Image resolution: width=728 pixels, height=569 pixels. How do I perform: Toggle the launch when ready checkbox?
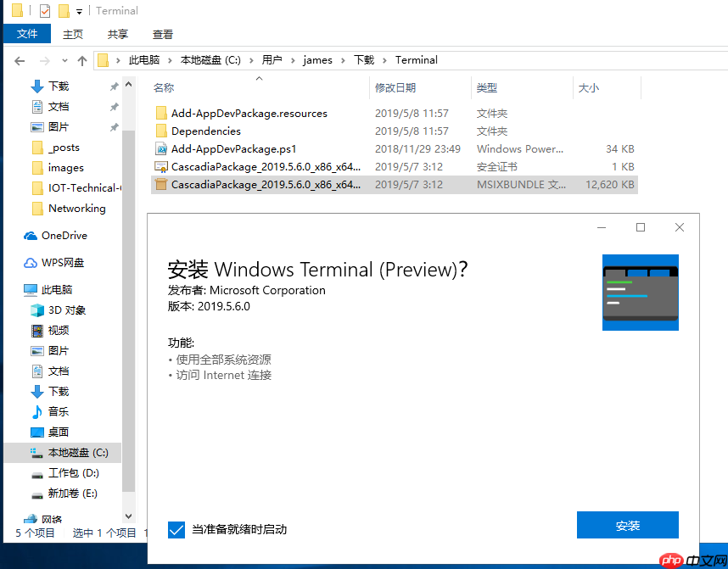point(176,529)
